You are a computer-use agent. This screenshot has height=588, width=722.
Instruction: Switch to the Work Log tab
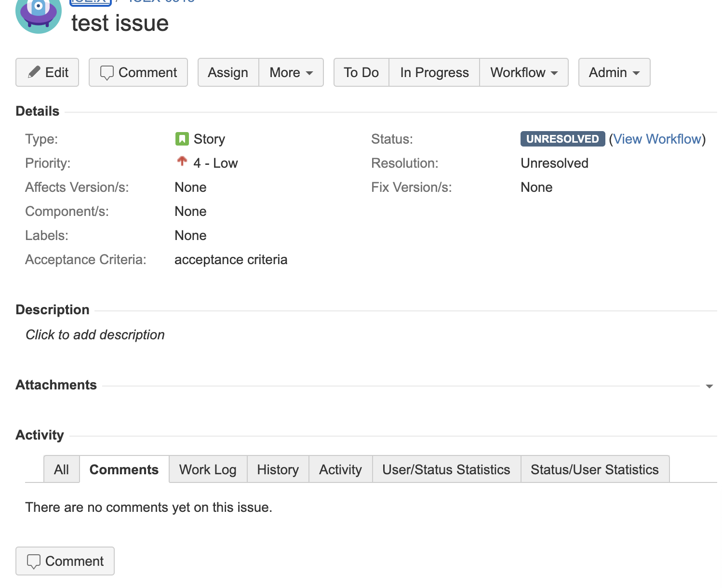[x=207, y=469]
